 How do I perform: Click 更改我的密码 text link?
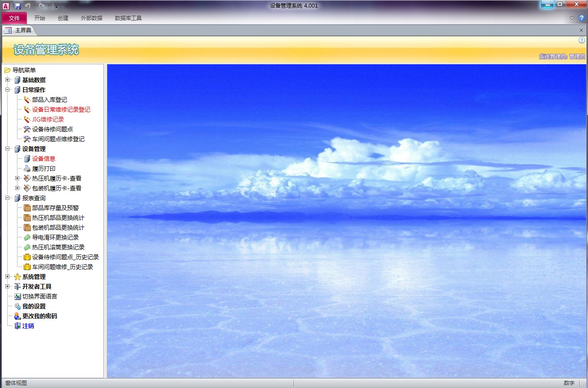40,316
